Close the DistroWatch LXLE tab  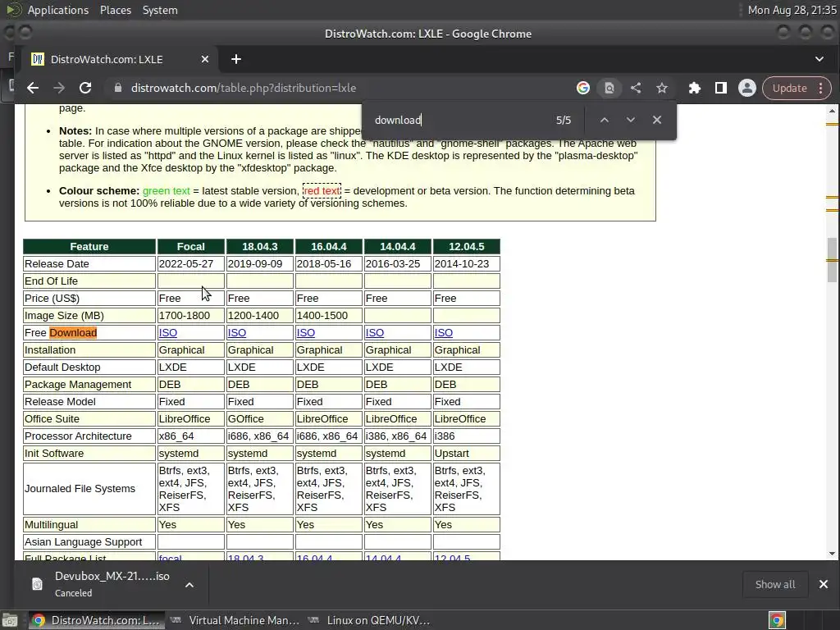(x=204, y=59)
